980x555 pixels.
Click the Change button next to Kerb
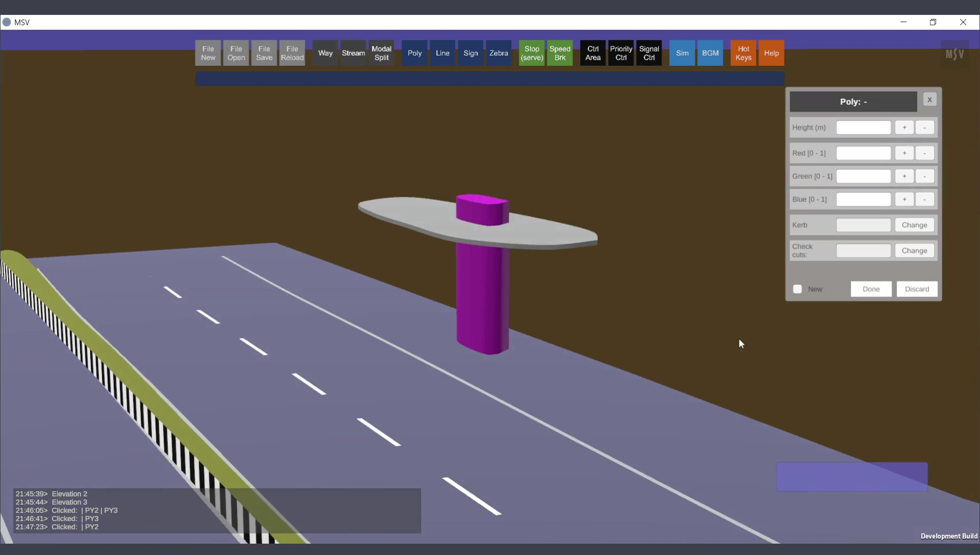click(x=914, y=225)
